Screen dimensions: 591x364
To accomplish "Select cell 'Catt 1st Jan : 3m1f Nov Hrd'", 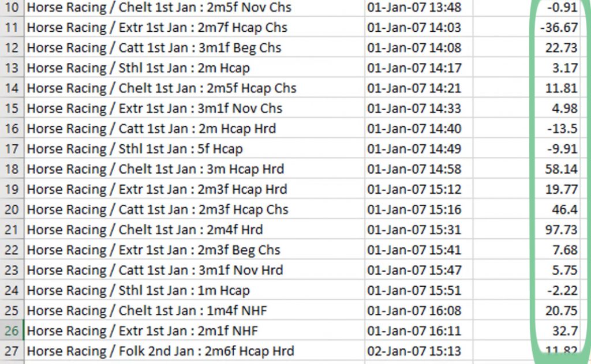I will 194,270.
